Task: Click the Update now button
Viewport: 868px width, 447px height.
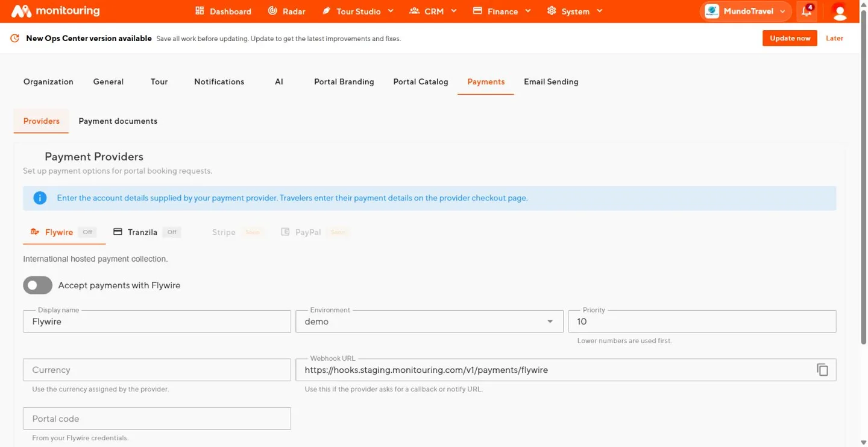Action: [790, 38]
